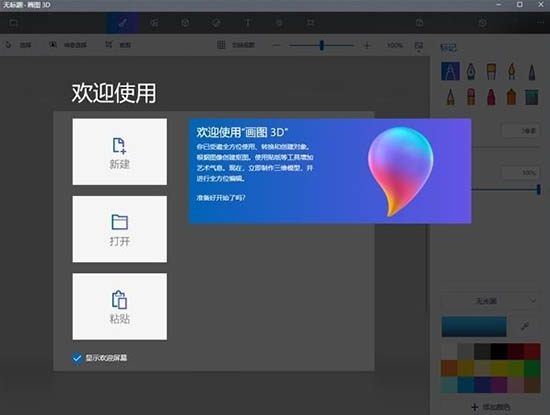The image size is (550, 415).
Task: Pick the green palette swatch
Action: (x=532, y=368)
